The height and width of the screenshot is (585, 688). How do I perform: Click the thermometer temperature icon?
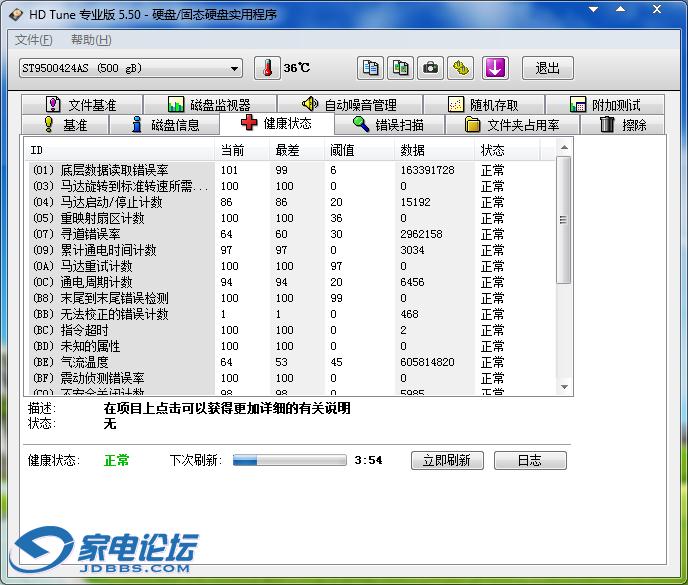pos(267,68)
